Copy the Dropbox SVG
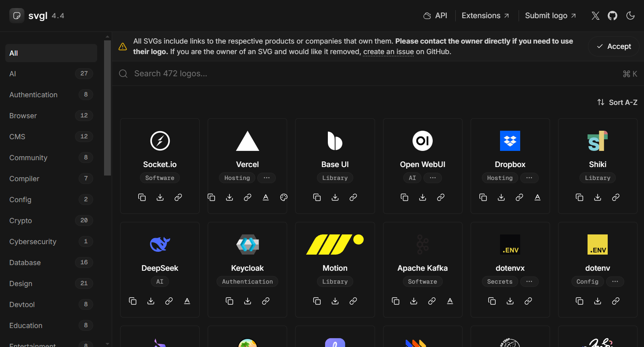 tap(483, 197)
